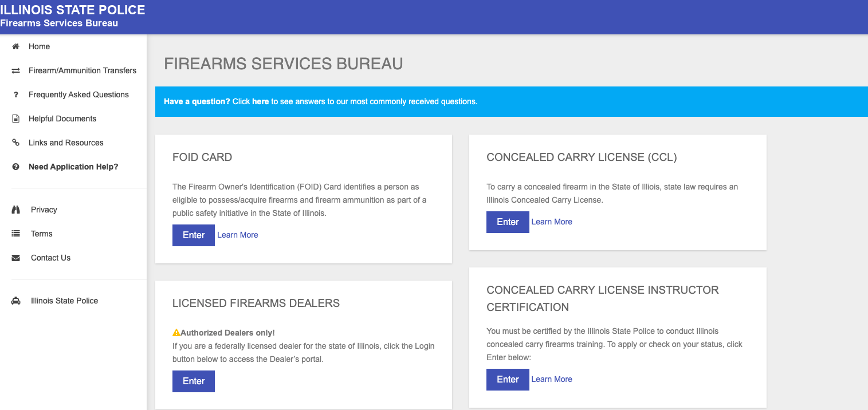The image size is (868, 410).
Task: Click Enter under Concealed Carry License (CCL)
Action: pyautogui.click(x=508, y=222)
